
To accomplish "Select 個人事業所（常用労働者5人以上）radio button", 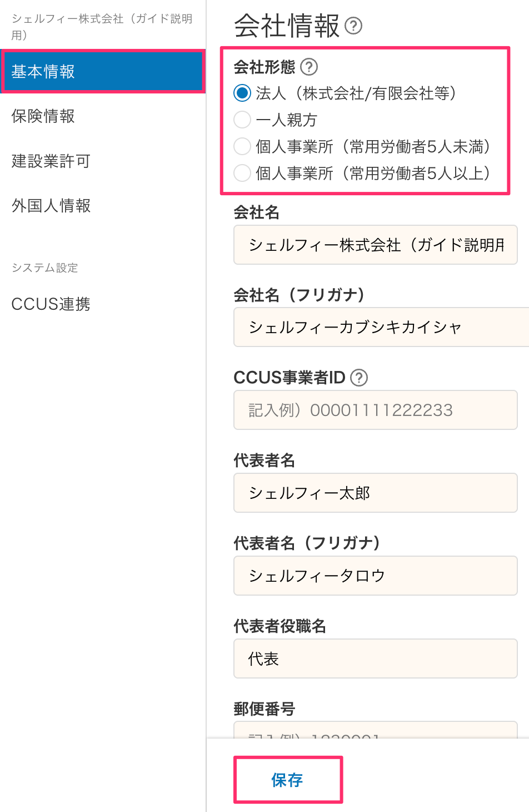I will [242, 173].
